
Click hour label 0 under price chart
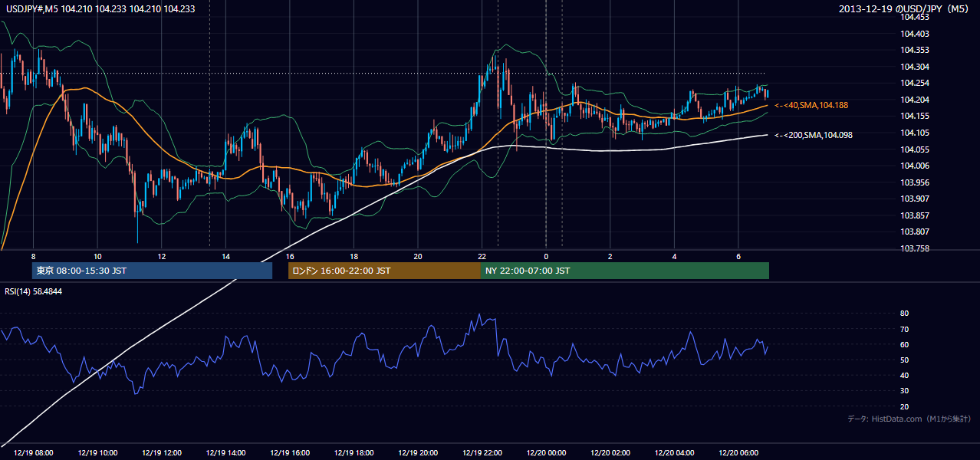pos(546,256)
